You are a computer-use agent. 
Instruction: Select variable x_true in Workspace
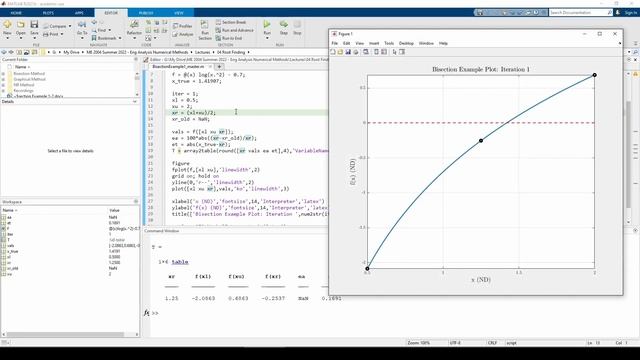point(13,251)
